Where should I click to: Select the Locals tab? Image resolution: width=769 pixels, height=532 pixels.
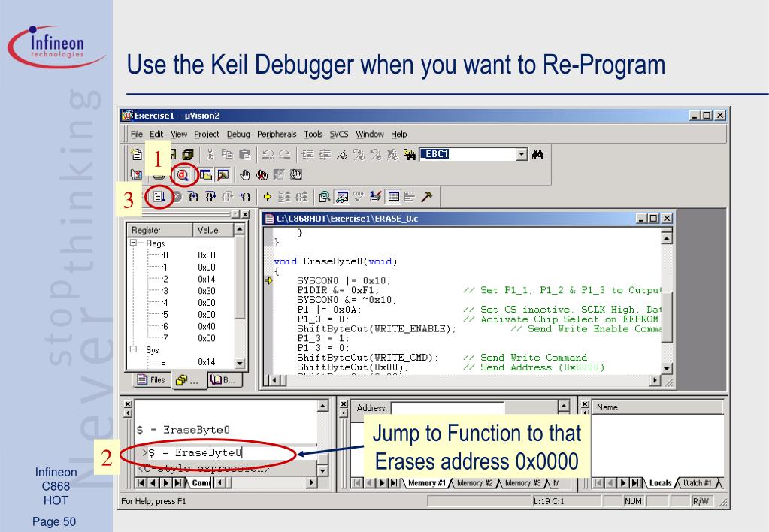point(660,483)
